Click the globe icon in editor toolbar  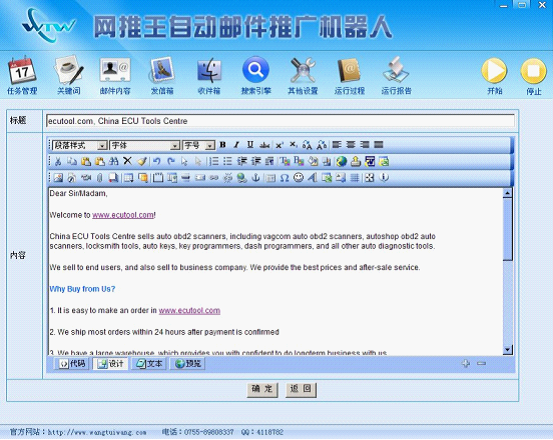(x=341, y=161)
